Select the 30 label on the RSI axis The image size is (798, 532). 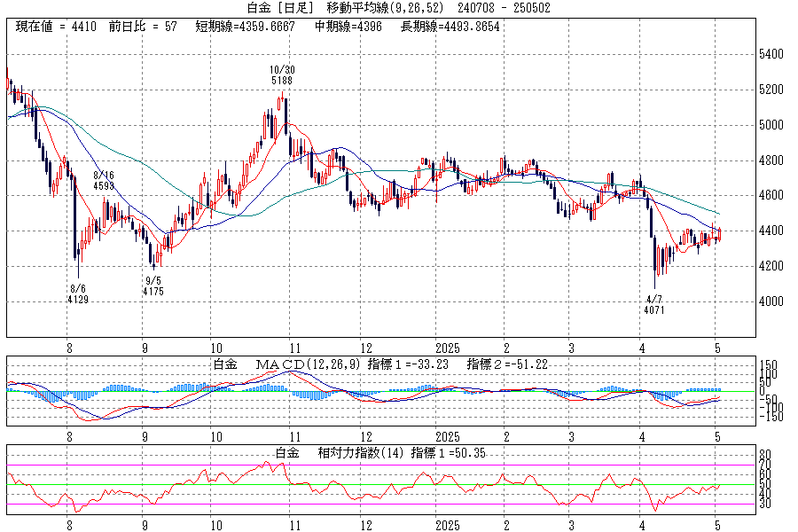[x=765, y=504]
